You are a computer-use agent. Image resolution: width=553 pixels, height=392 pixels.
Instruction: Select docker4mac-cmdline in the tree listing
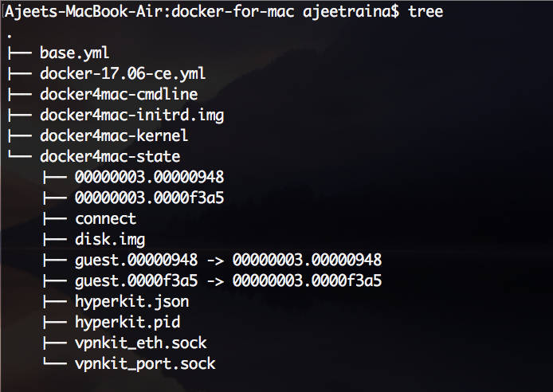point(119,95)
